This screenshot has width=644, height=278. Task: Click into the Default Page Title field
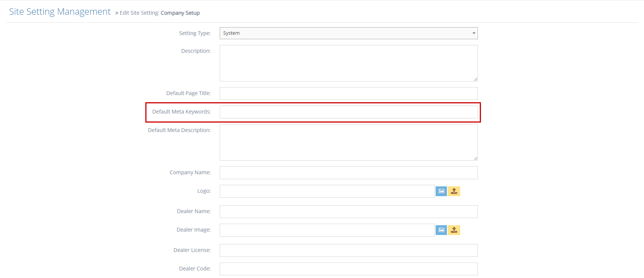pyautogui.click(x=348, y=94)
